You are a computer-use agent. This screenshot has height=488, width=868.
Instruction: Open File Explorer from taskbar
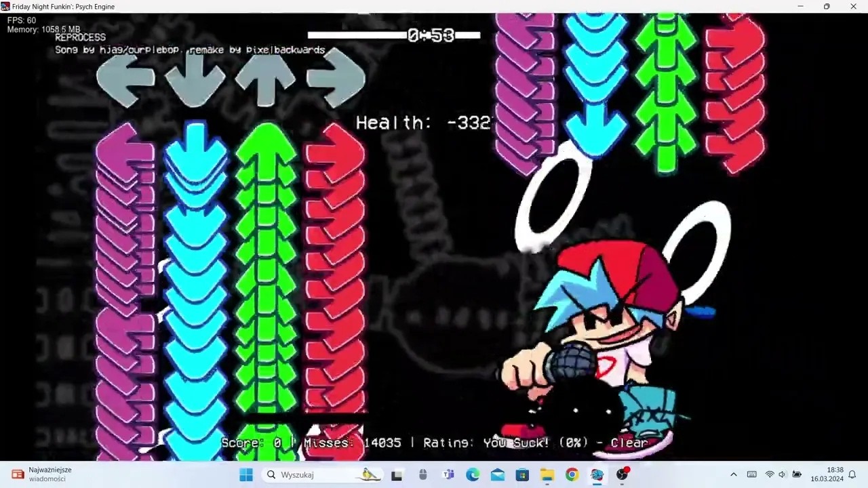coord(547,474)
